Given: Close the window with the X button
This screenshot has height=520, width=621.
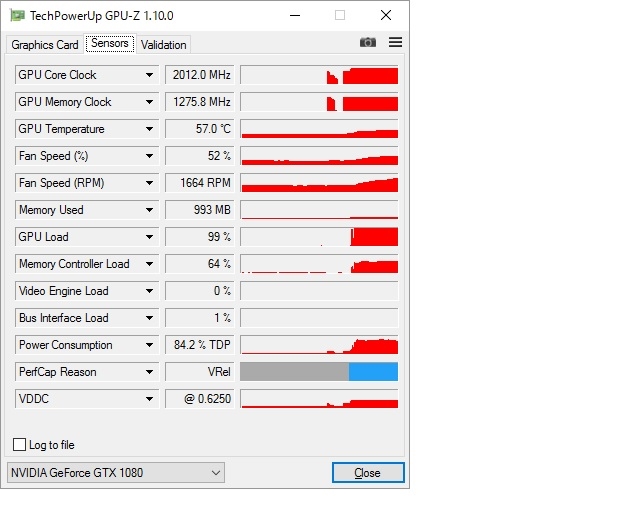Looking at the screenshot, I should (386, 15).
